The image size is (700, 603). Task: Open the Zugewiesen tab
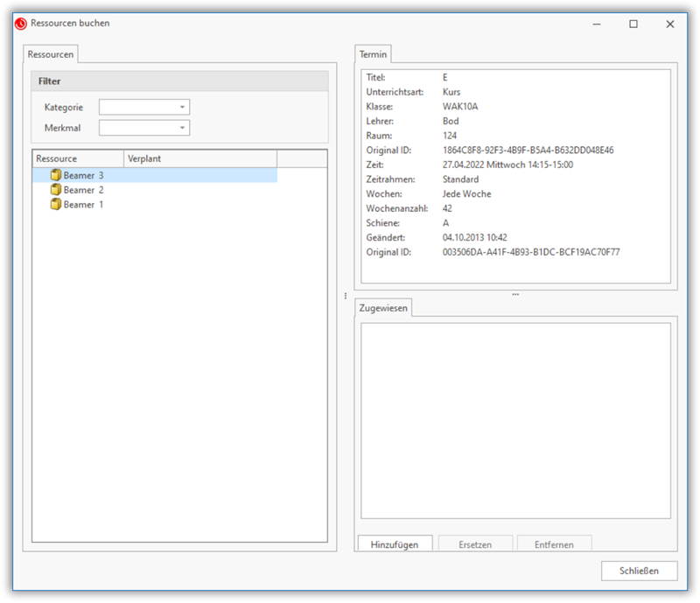383,309
